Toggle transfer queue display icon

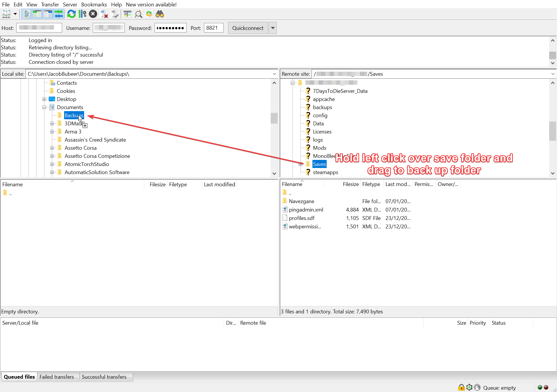[x=59, y=14]
